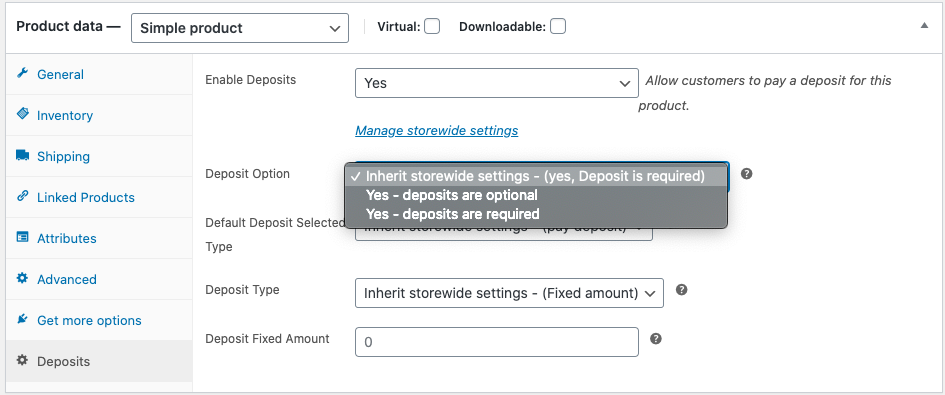Open the Deposit Type dropdown
Viewport: 945px width, 395px height.
tap(509, 293)
